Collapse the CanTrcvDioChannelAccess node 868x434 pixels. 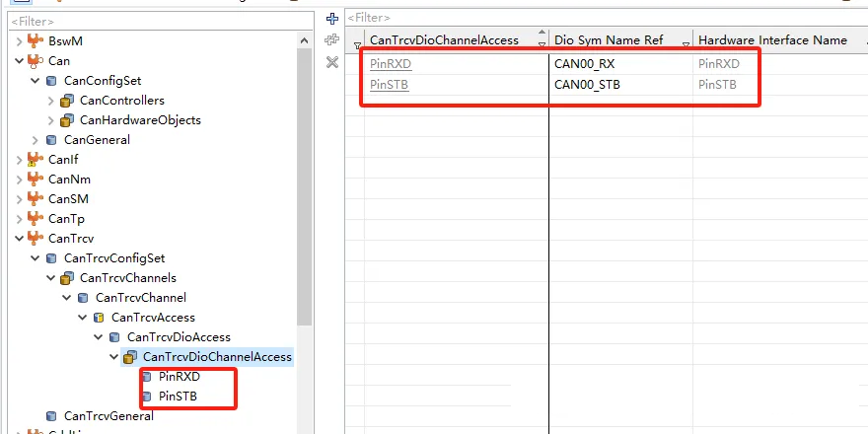click(114, 357)
